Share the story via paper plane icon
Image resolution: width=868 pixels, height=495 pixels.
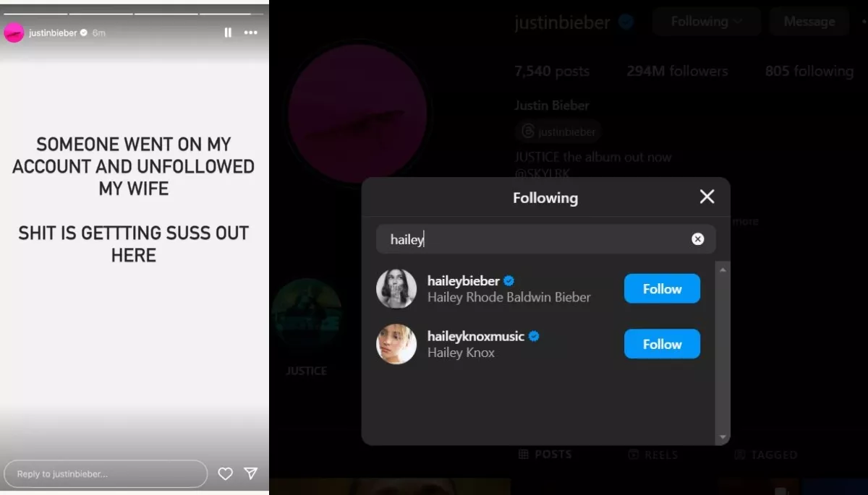[x=251, y=473]
